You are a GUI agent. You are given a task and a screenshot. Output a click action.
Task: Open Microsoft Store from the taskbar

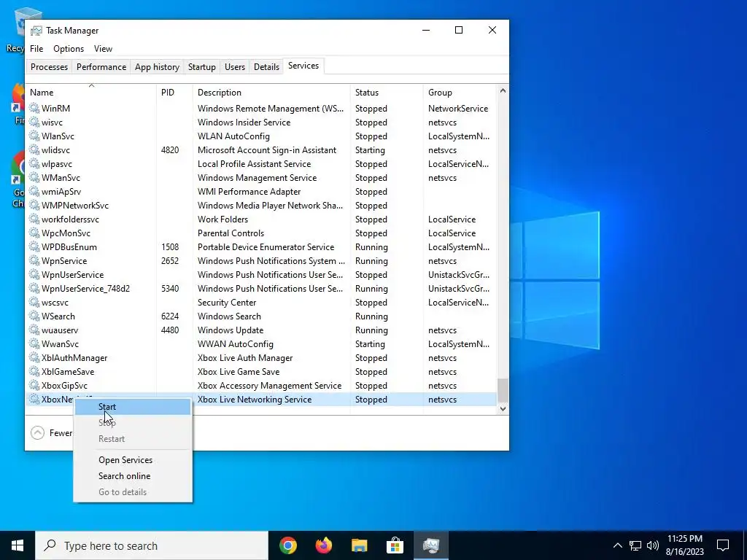tap(395, 545)
